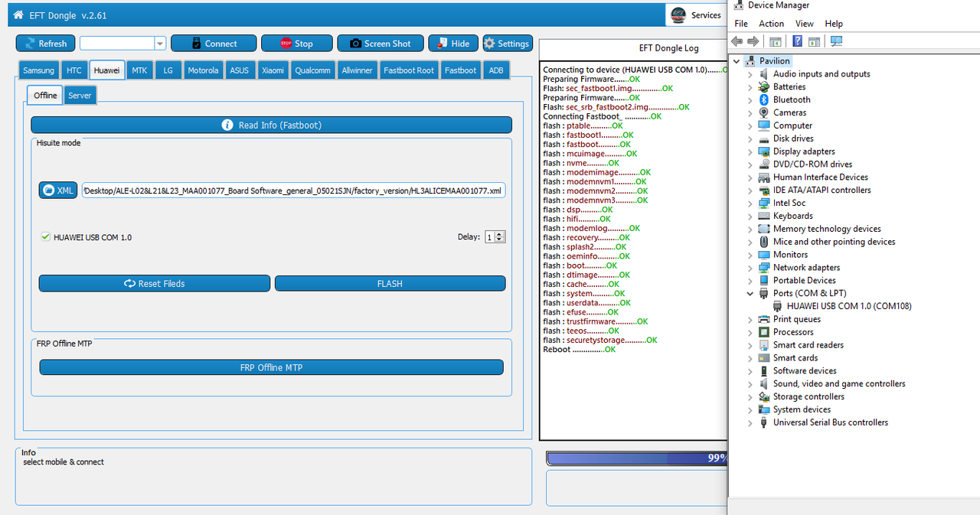Select the Offline sub-tab
The image size is (980, 515).
(45, 95)
